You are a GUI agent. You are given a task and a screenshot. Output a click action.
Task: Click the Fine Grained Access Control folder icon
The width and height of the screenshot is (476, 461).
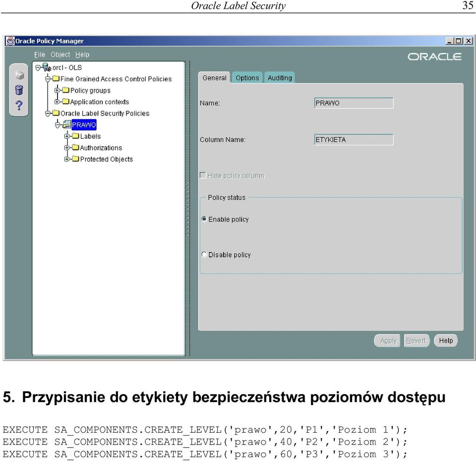56,79
